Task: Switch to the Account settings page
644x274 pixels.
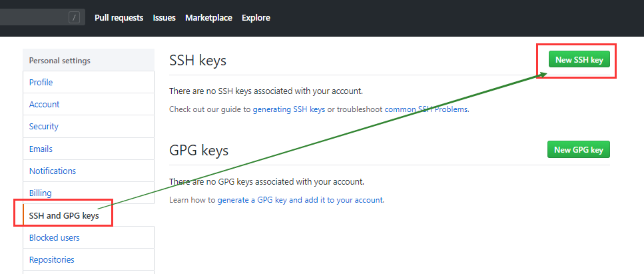Action: click(45, 105)
